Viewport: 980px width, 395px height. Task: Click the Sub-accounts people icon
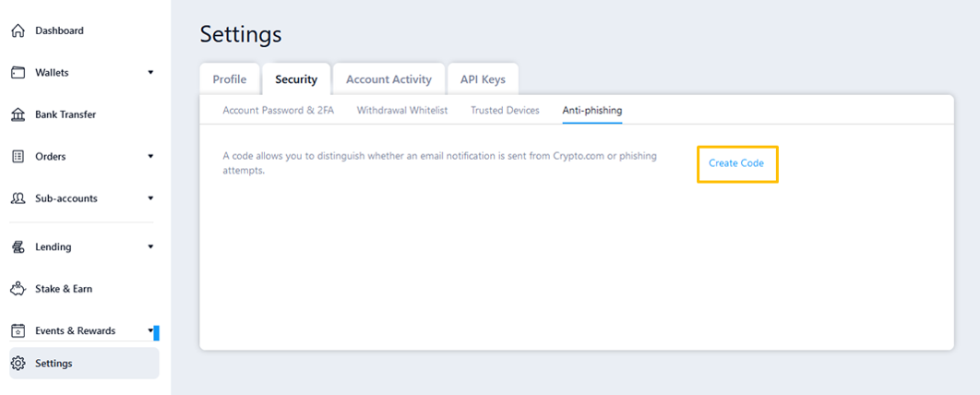click(18, 198)
